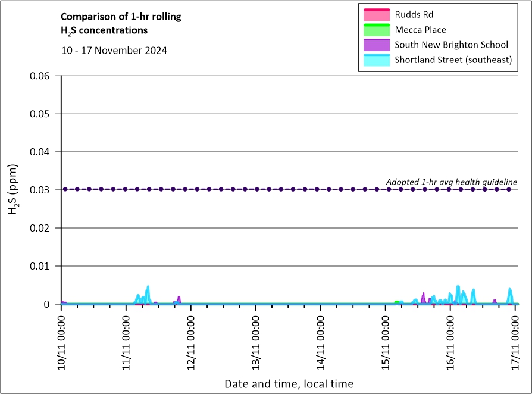The image size is (532, 394).
Task: Click the 0.03 y-axis tick label
Action: coord(43,190)
